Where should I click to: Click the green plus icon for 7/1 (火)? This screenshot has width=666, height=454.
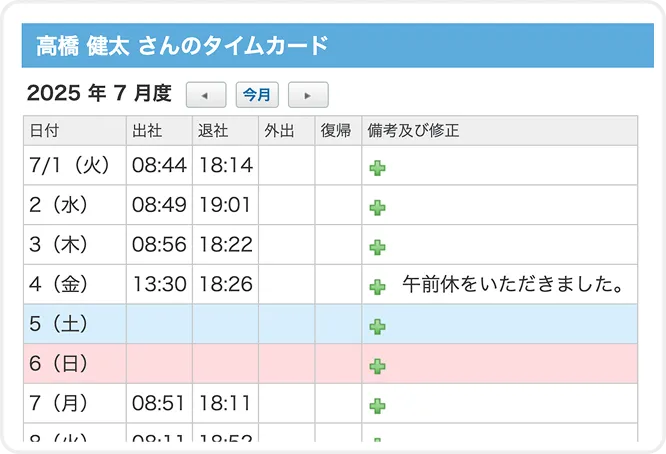tap(377, 168)
